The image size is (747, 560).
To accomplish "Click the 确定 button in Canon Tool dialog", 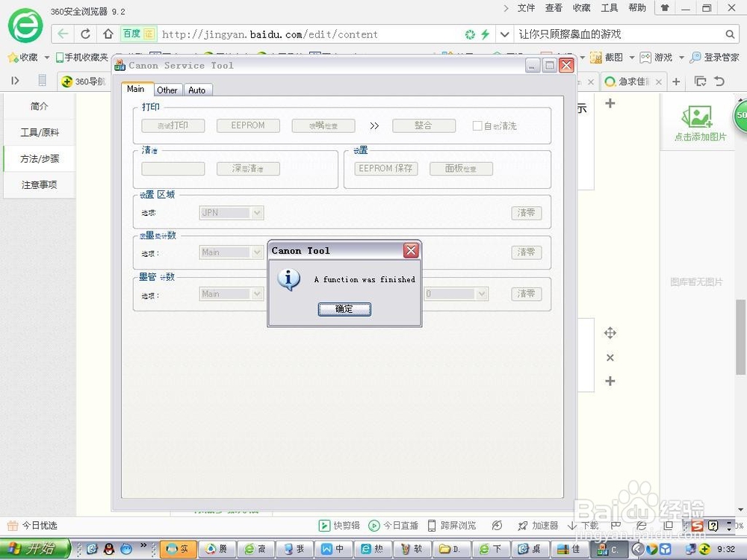I will coord(344,309).
